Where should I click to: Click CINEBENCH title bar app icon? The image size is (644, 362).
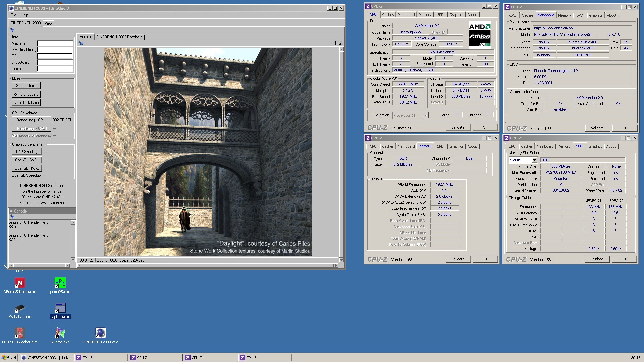point(11,8)
